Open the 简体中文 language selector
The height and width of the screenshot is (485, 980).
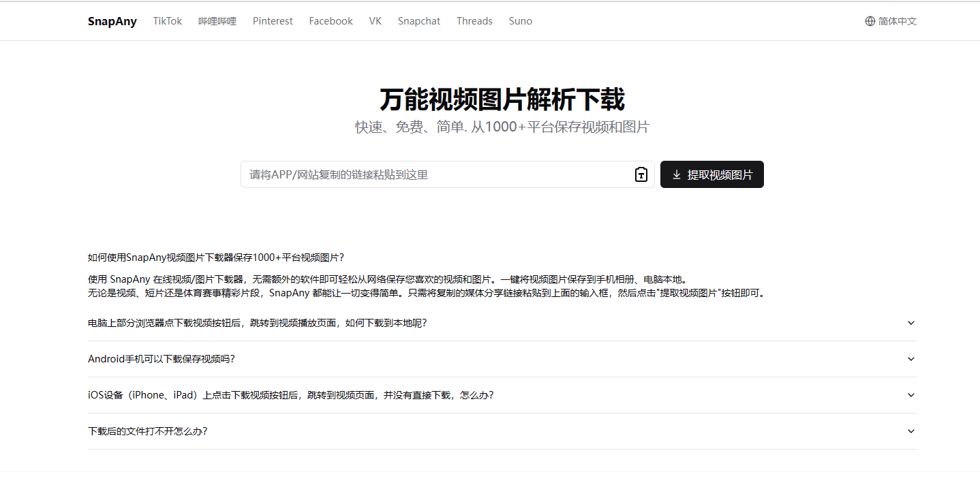tap(891, 21)
